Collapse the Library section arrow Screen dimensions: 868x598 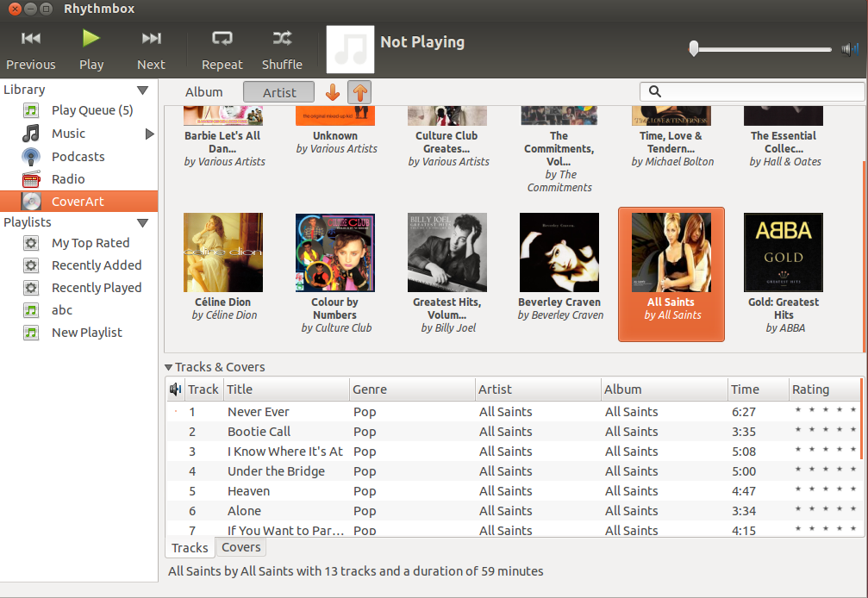pos(142,90)
